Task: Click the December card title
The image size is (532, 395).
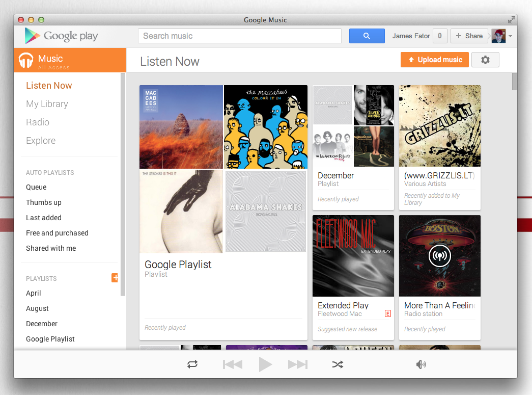Action: 336,176
